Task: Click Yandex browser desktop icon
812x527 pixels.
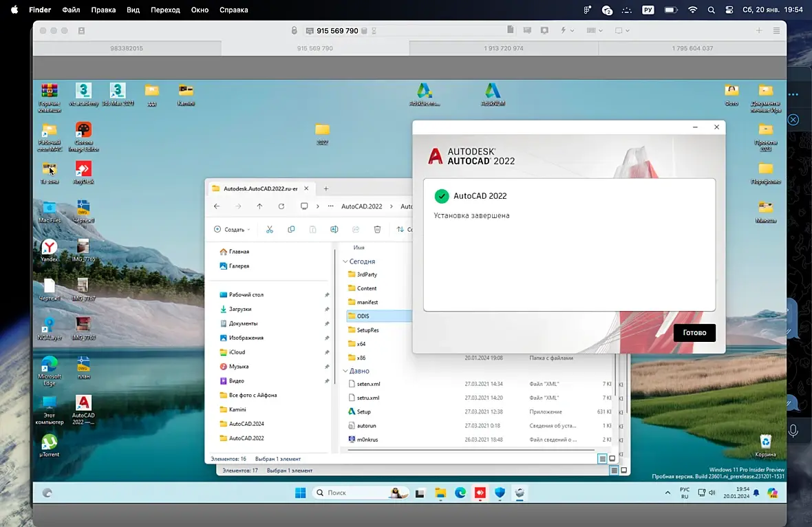Action: (49, 250)
